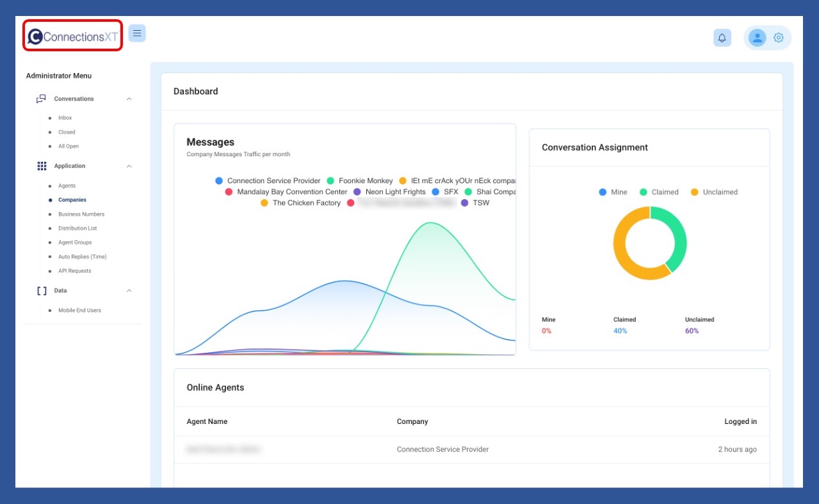
Task: Open the settings gear icon
Action: 779,38
